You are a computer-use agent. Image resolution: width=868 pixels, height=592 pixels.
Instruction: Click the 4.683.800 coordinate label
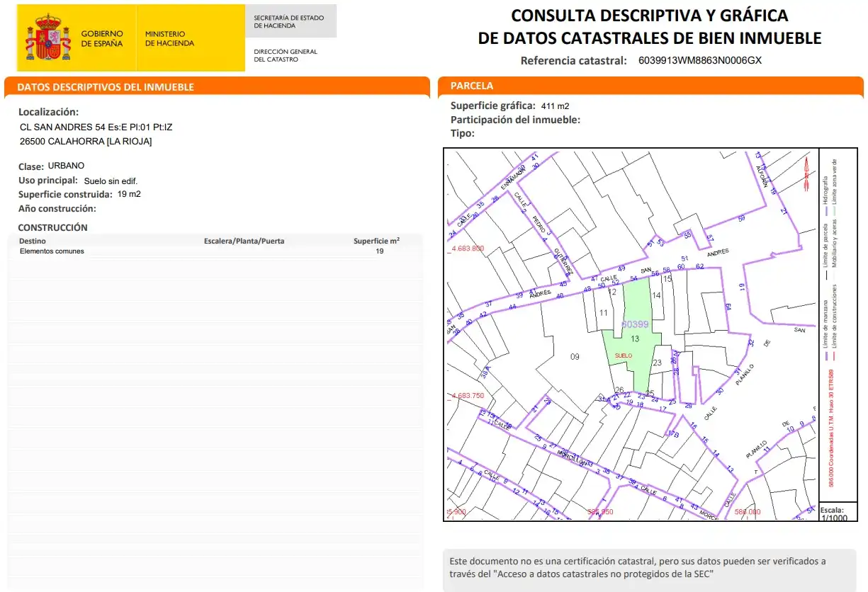click(x=467, y=249)
